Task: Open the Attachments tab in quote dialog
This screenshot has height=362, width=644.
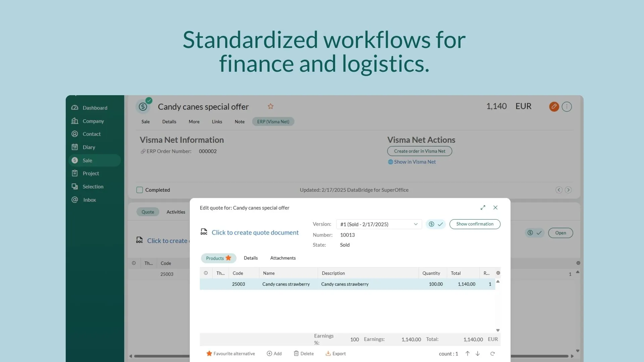Action: click(283, 258)
